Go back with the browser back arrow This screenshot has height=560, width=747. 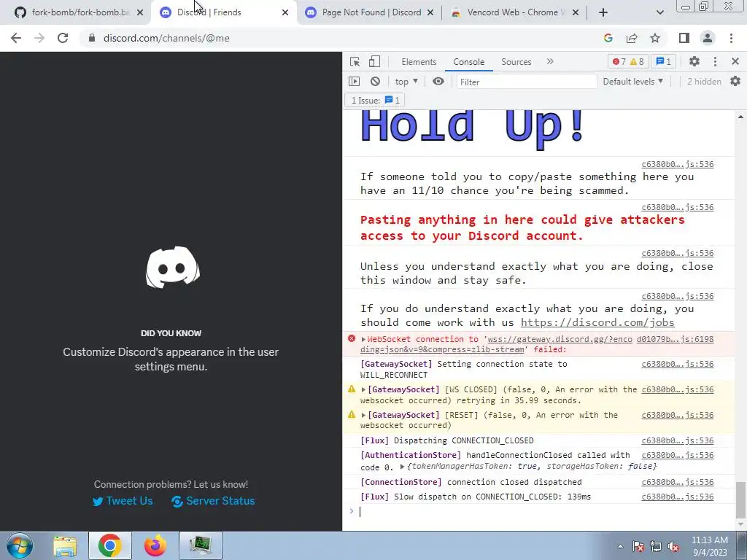16,38
